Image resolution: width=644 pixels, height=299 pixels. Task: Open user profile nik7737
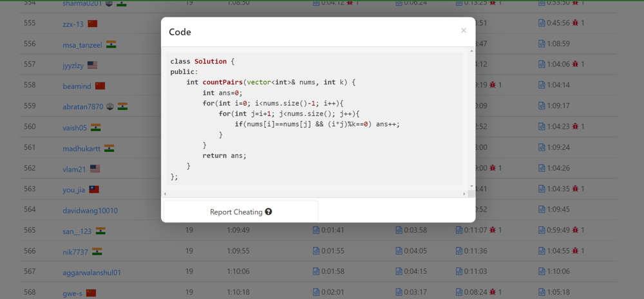pos(75,252)
